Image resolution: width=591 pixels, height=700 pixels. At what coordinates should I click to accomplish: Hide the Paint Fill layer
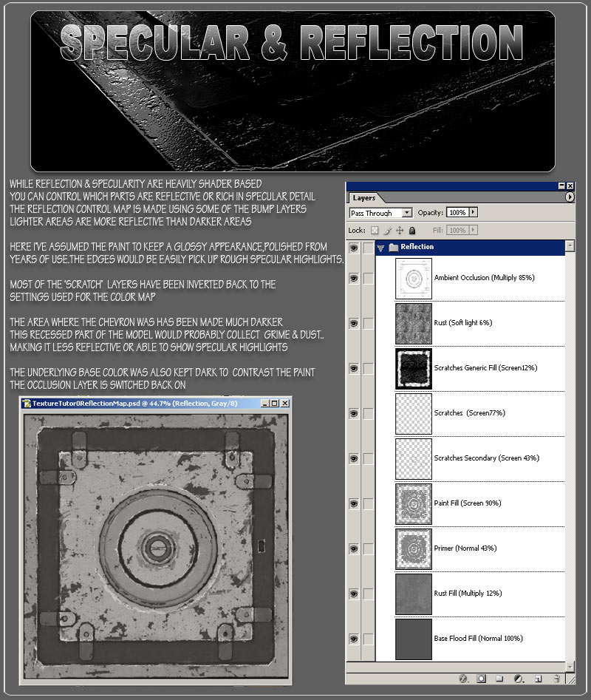354,503
